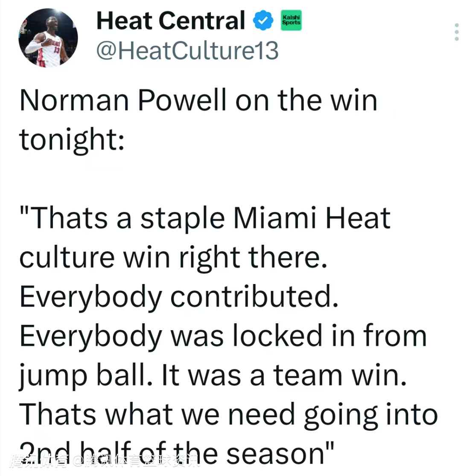Viewport: 461px width, 476px height.
Task: Click the line "culture win right there."
Action: click(x=173, y=257)
